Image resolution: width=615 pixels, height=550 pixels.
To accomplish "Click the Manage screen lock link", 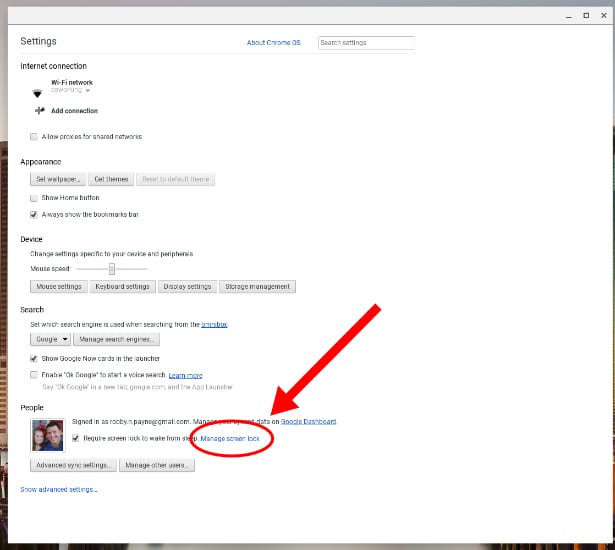I will [230, 439].
